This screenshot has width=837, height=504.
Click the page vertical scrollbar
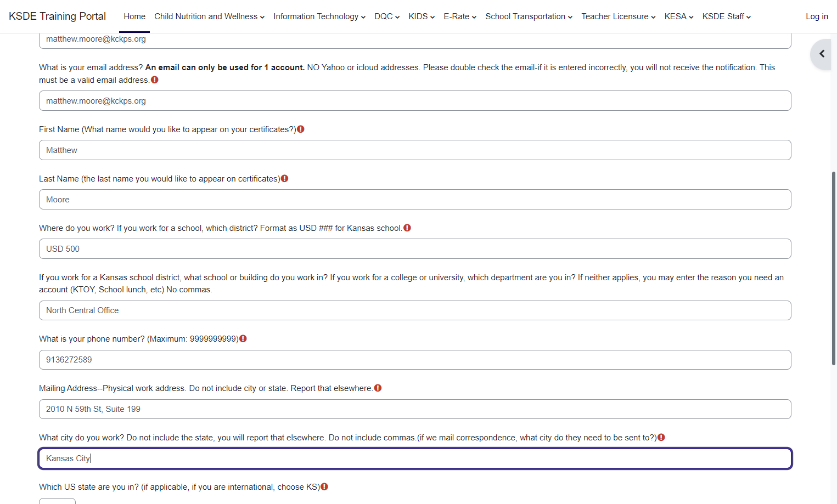coord(834,269)
